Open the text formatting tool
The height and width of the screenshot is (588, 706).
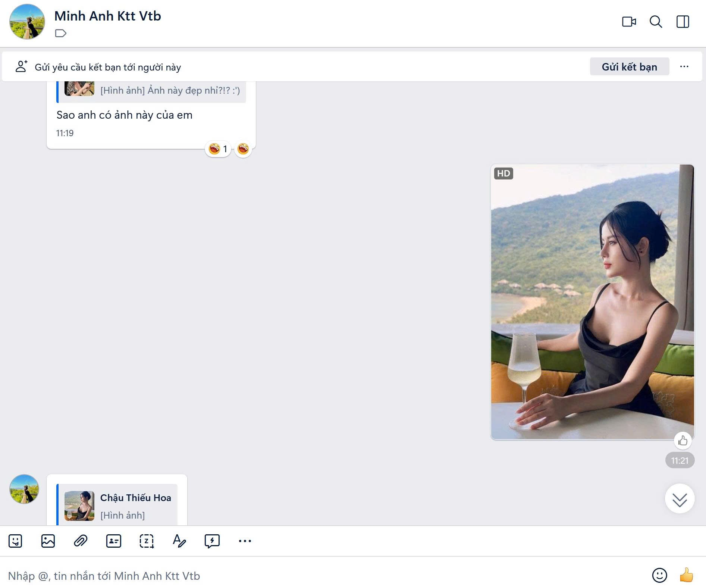coord(179,541)
